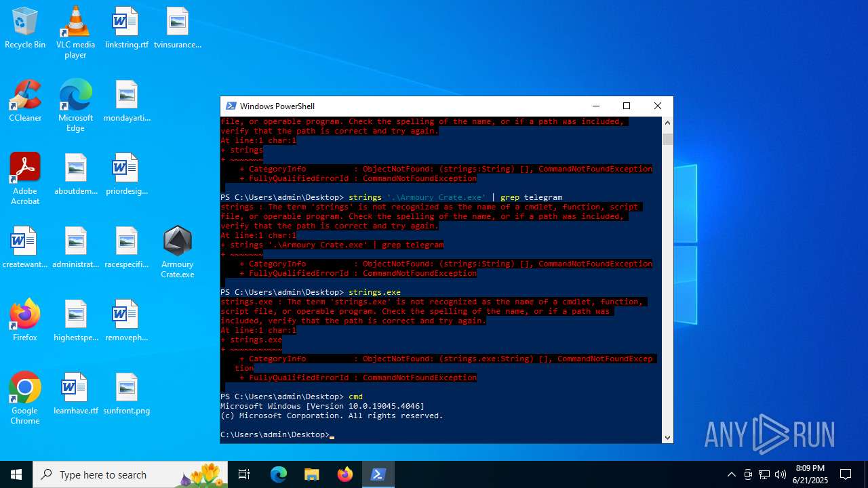Image resolution: width=868 pixels, height=488 pixels.
Task: Select the highestspe image file
Action: (75, 321)
